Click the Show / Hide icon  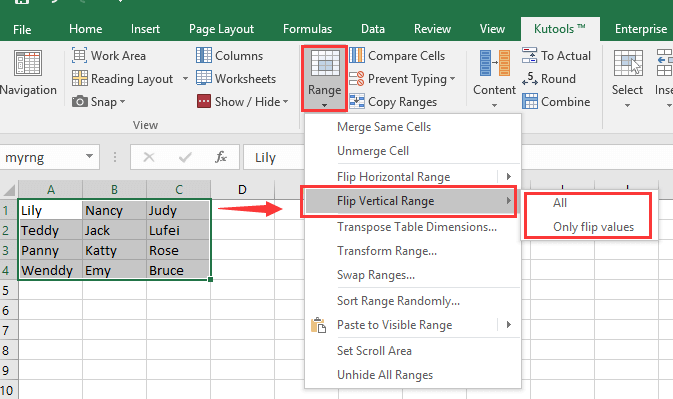pos(204,102)
